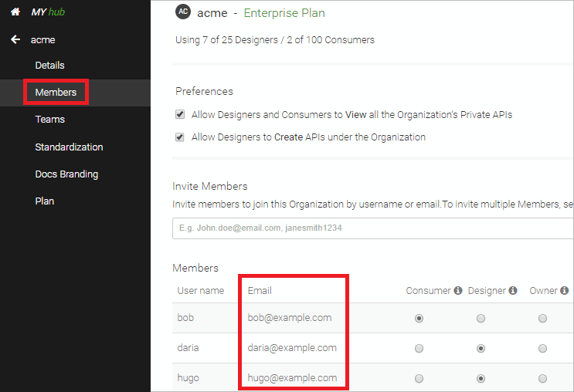574x392 pixels.
Task: Open the Plan page
Action: point(44,201)
